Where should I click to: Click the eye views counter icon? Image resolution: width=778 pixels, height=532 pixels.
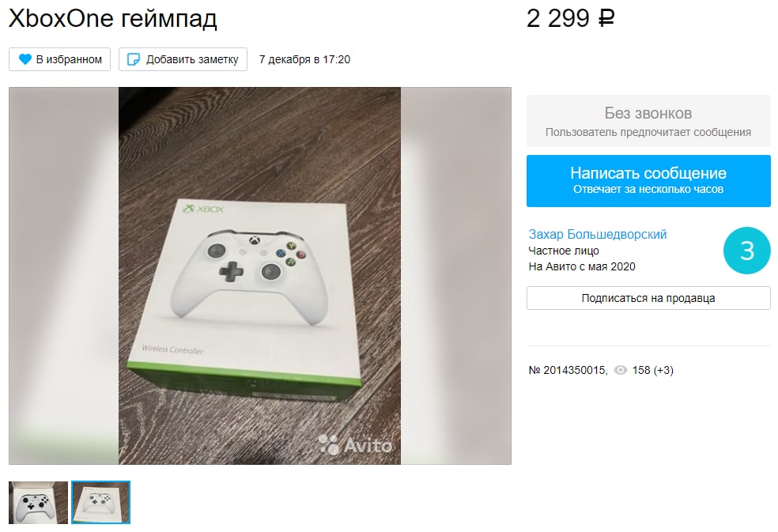pos(620,370)
